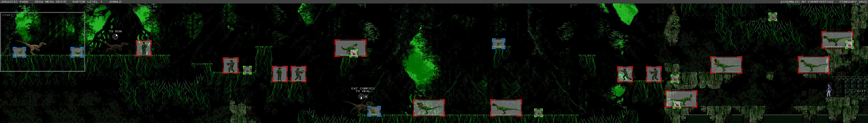Click the player raptor inside the START frame
868x123 pixels.
(x=31, y=48)
